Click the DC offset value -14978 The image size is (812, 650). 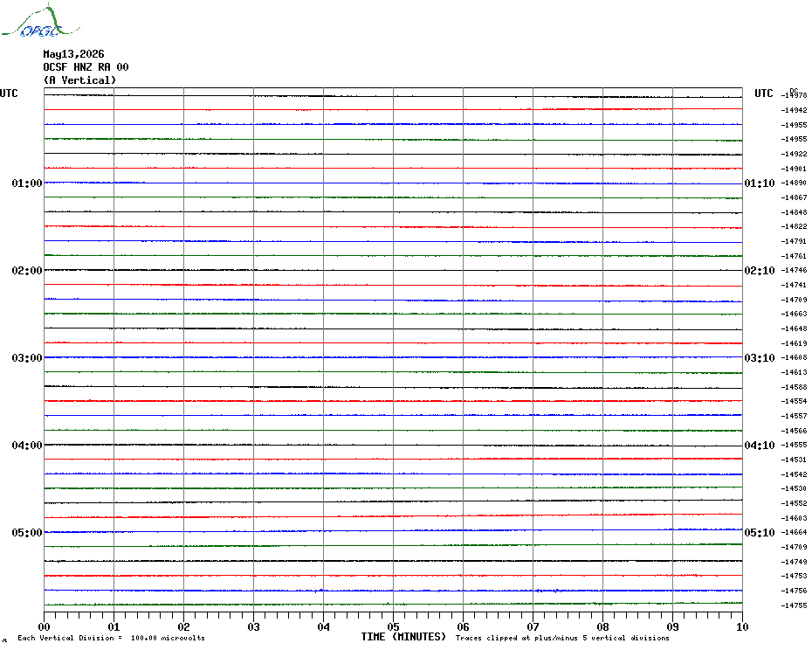pos(794,95)
